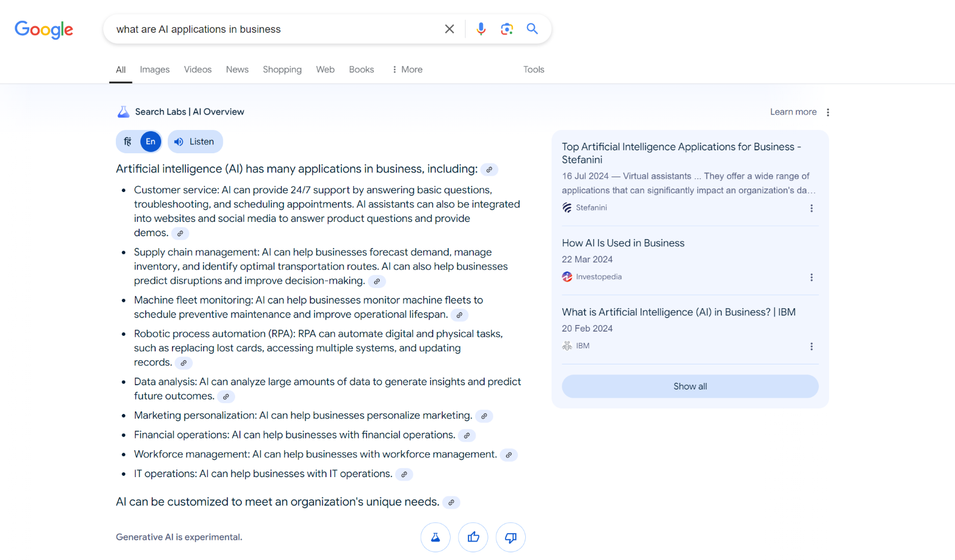Open the source link for Supply chain management
955x560 pixels.
pyautogui.click(x=377, y=281)
